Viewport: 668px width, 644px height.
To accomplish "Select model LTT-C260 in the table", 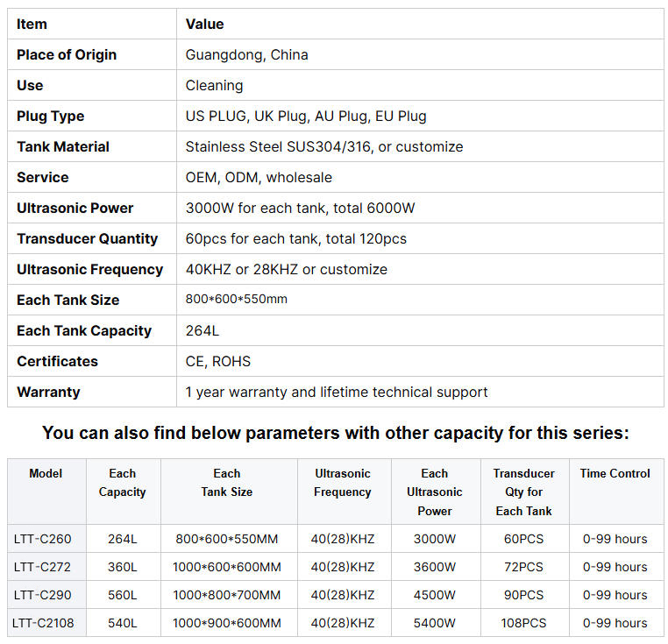I will point(42,539).
